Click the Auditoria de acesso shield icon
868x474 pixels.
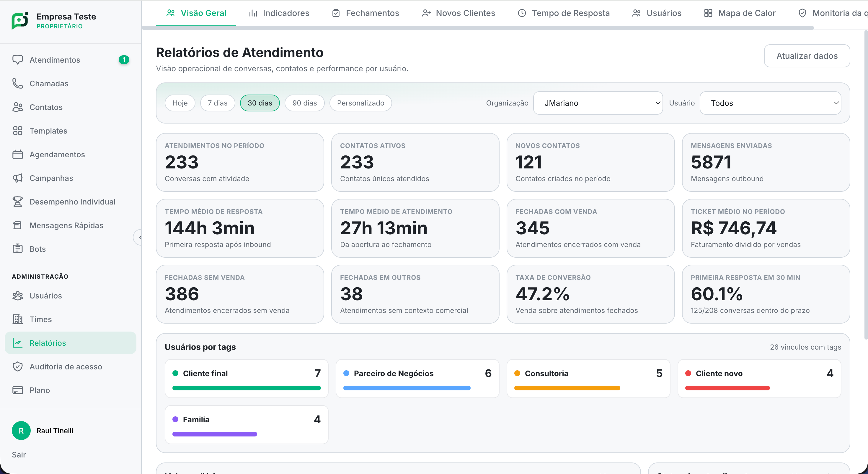coord(17,366)
